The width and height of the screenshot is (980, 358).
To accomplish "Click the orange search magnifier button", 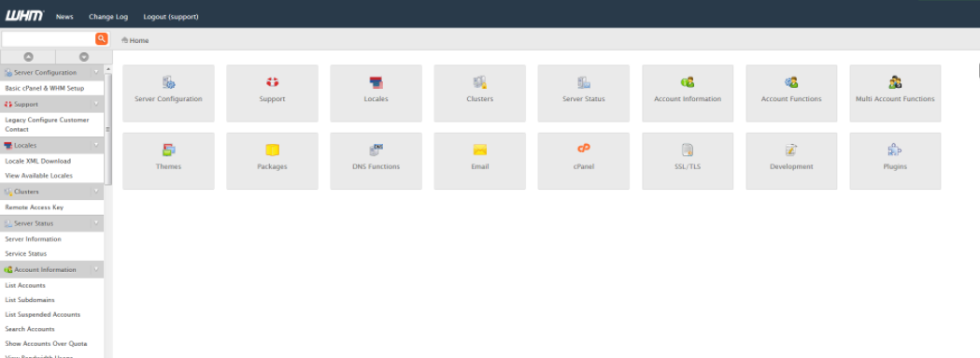I will pos(101,39).
